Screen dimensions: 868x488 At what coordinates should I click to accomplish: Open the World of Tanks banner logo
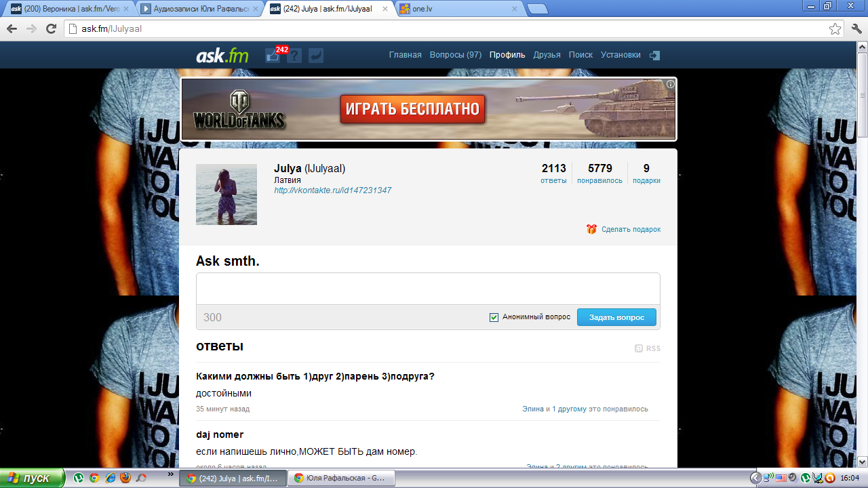point(239,110)
